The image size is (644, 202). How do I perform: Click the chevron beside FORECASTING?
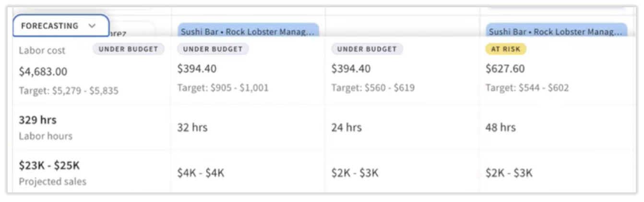[x=92, y=26]
